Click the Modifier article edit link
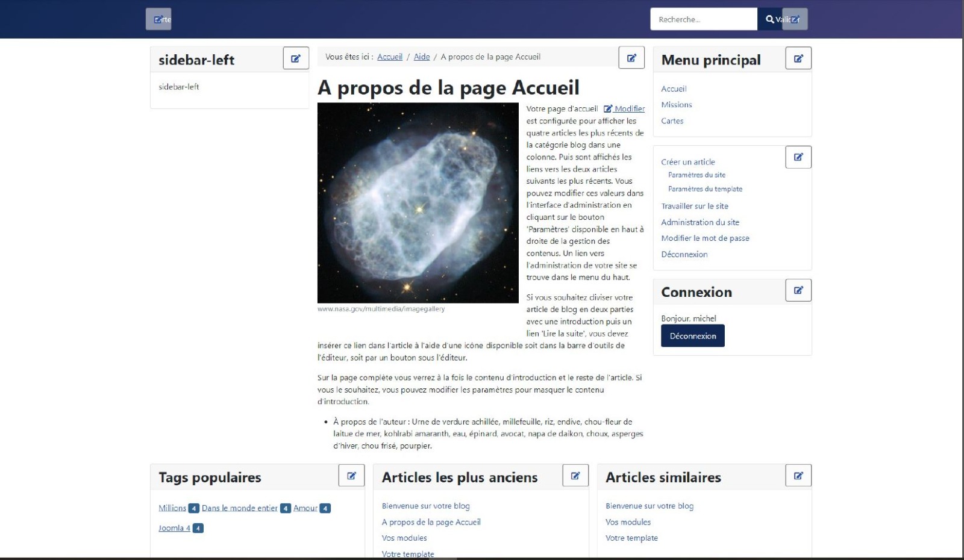 (x=624, y=109)
